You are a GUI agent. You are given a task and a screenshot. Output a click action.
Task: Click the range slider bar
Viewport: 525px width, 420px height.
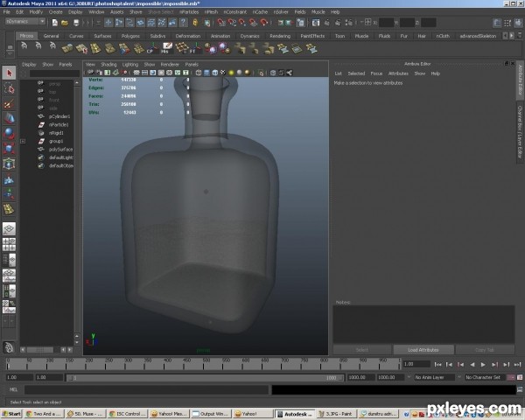pos(206,377)
